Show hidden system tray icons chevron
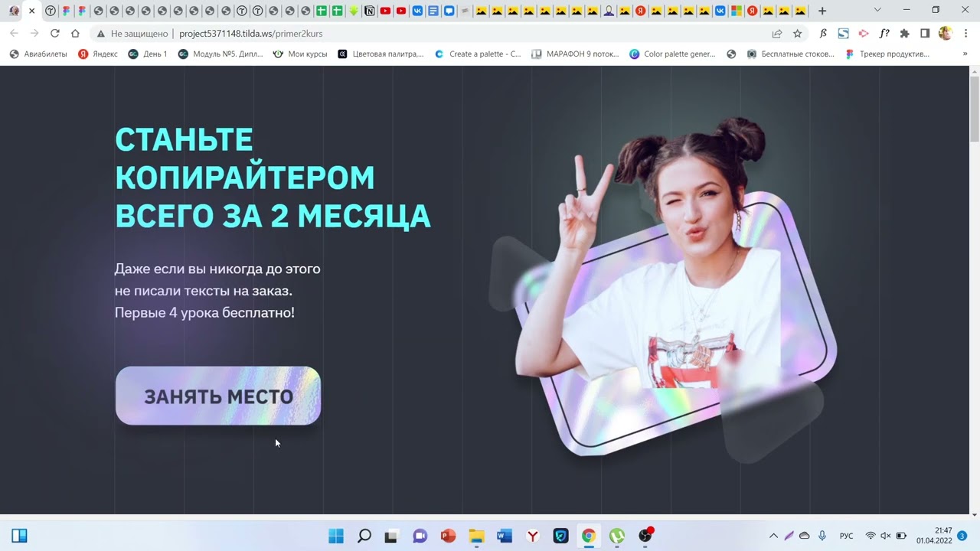 click(773, 536)
